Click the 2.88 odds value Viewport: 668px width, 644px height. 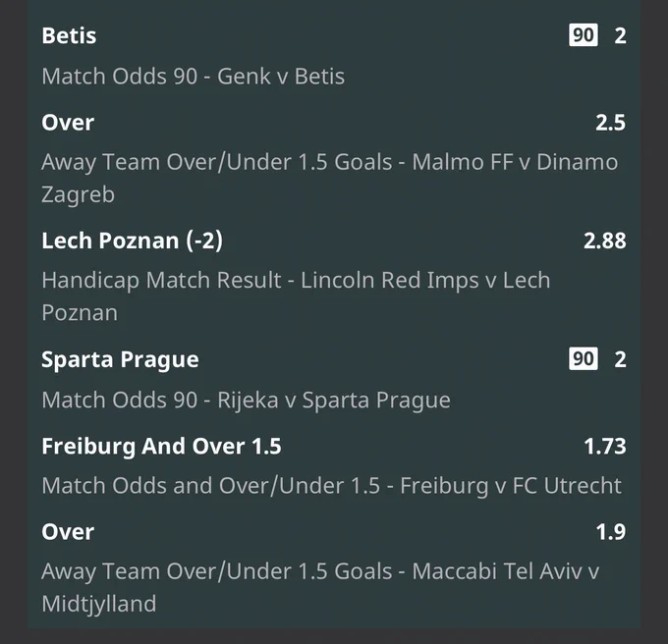[x=605, y=241]
